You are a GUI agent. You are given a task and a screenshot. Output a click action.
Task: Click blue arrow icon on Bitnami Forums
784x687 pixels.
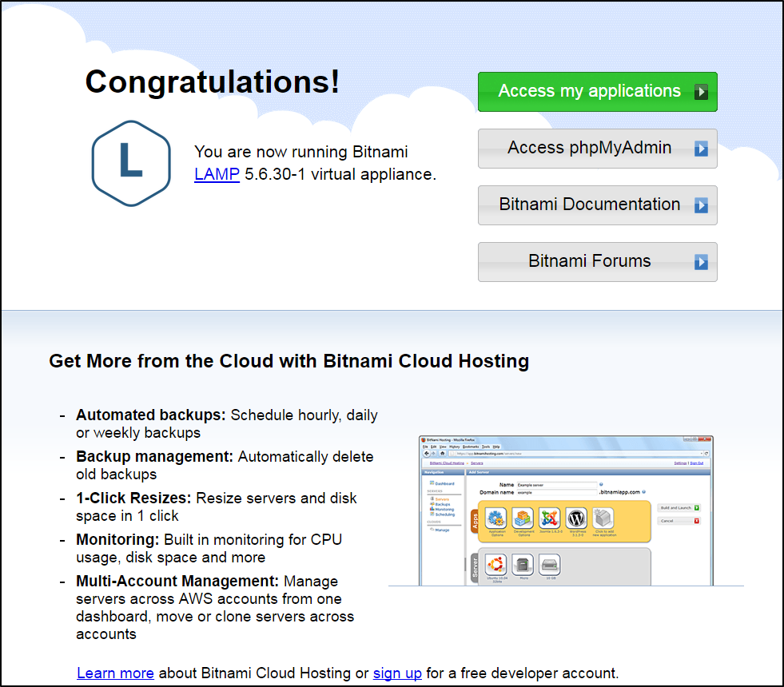click(701, 262)
